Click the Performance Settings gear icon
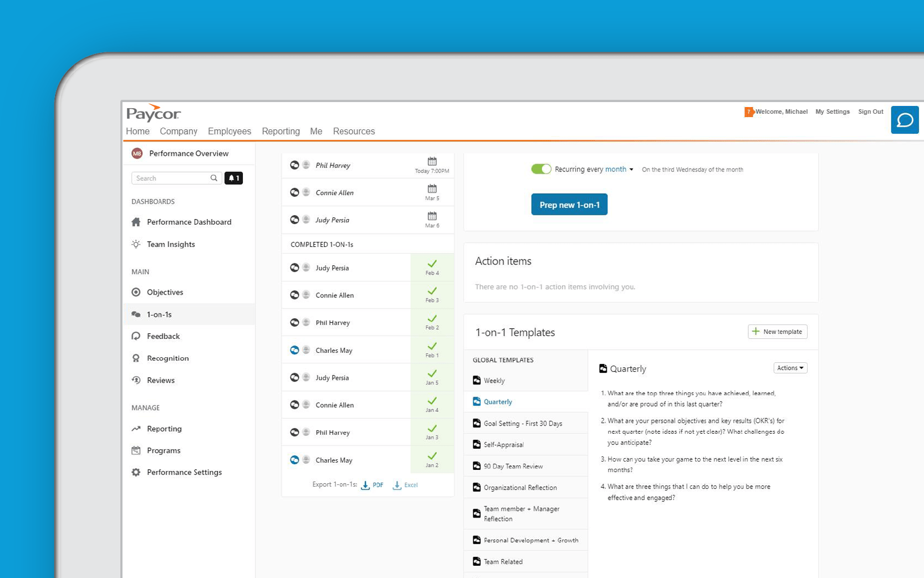Viewport: 924px width, 578px height. tap(136, 473)
